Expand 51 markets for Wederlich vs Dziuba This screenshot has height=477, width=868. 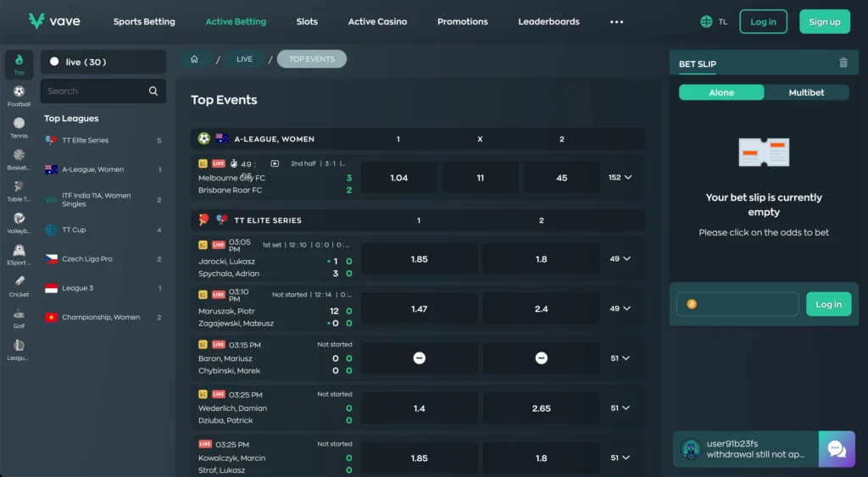click(x=620, y=408)
